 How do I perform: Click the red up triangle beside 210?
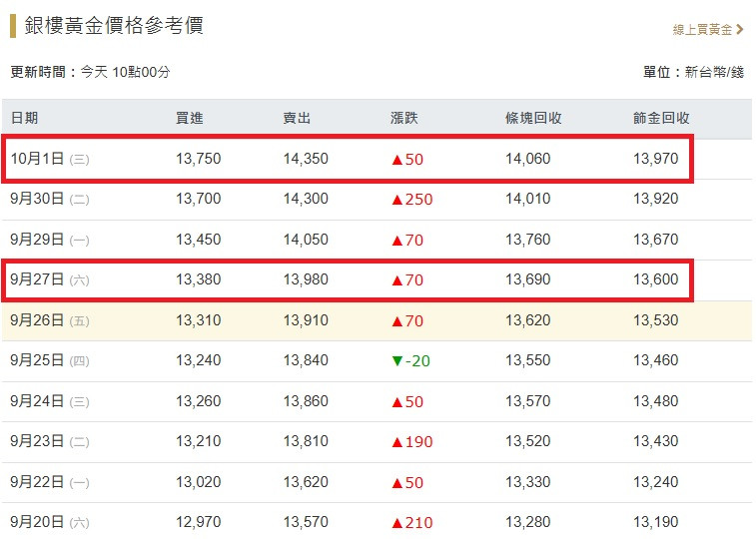pyautogui.click(x=396, y=522)
